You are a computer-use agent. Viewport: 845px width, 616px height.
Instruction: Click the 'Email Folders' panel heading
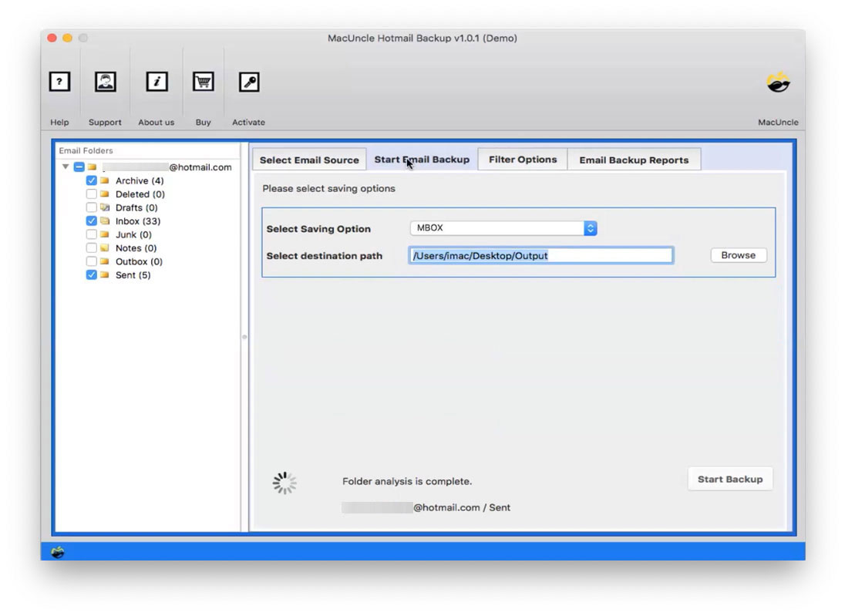pos(86,150)
